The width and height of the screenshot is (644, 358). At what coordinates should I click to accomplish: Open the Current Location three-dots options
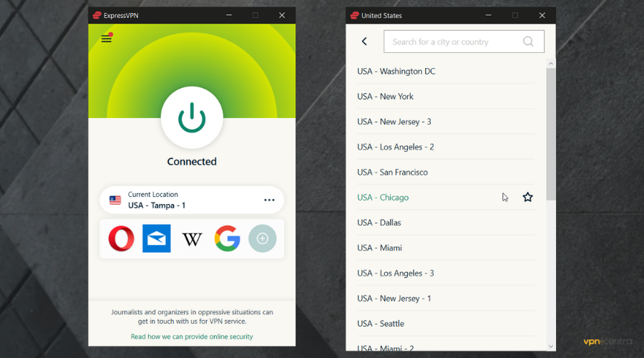tap(269, 200)
